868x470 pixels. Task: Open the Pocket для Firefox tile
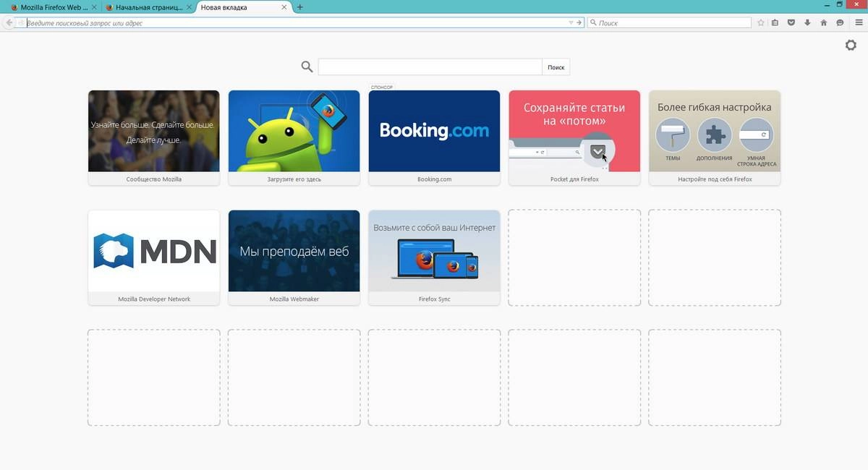coord(574,137)
